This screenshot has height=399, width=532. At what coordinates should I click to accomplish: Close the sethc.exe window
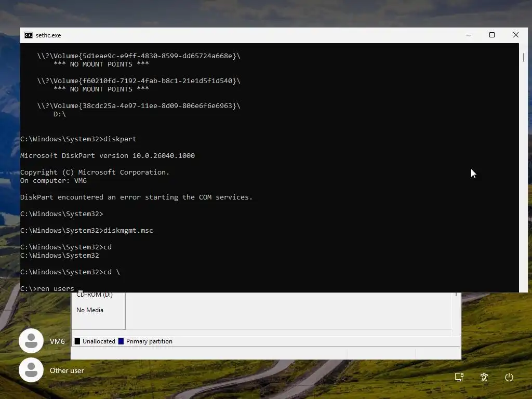(x=516, y=35)
